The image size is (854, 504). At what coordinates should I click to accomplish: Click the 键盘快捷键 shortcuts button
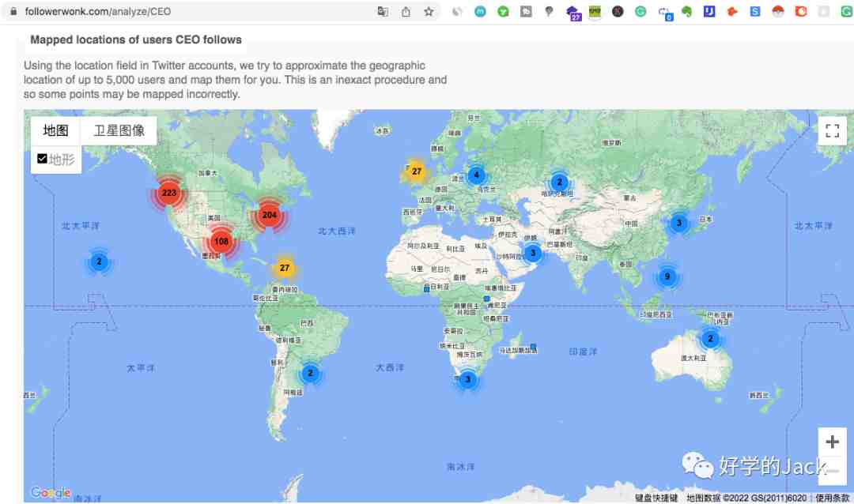(x=656, y=498)
